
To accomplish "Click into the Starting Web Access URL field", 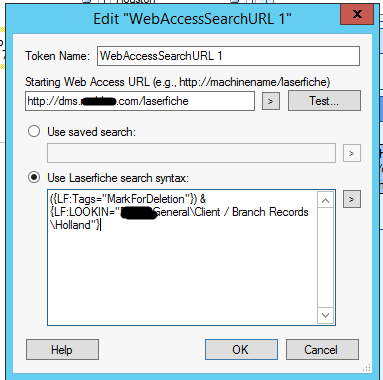I will [x=140, y=101].
